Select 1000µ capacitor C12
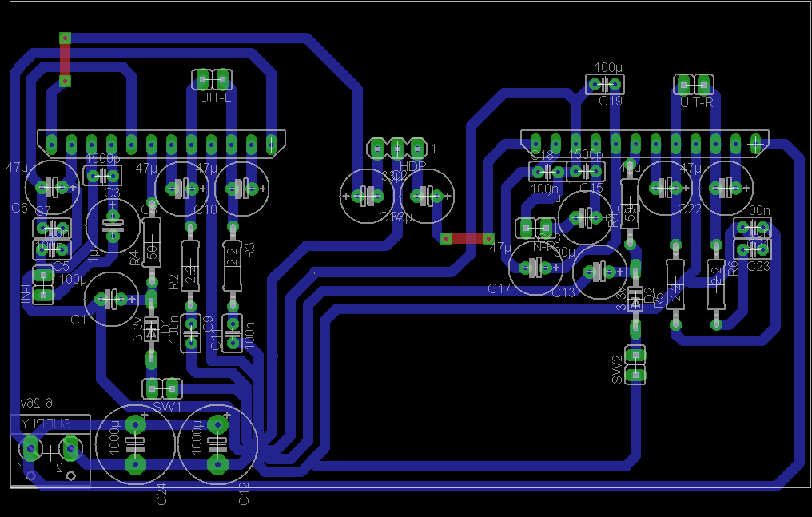The height and width of the screenshot is (517, 812). click(217, 444)
